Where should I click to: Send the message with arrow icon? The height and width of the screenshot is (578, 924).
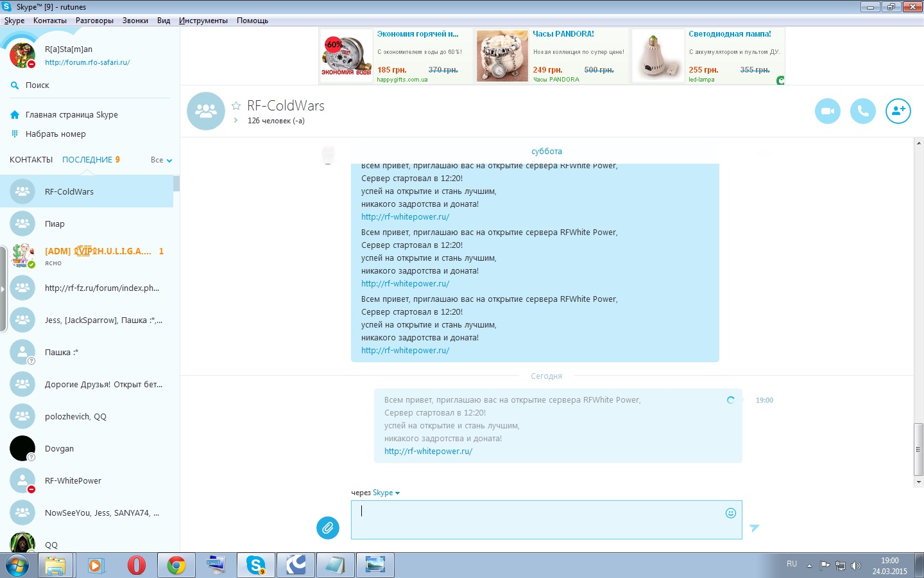point(755,528)
